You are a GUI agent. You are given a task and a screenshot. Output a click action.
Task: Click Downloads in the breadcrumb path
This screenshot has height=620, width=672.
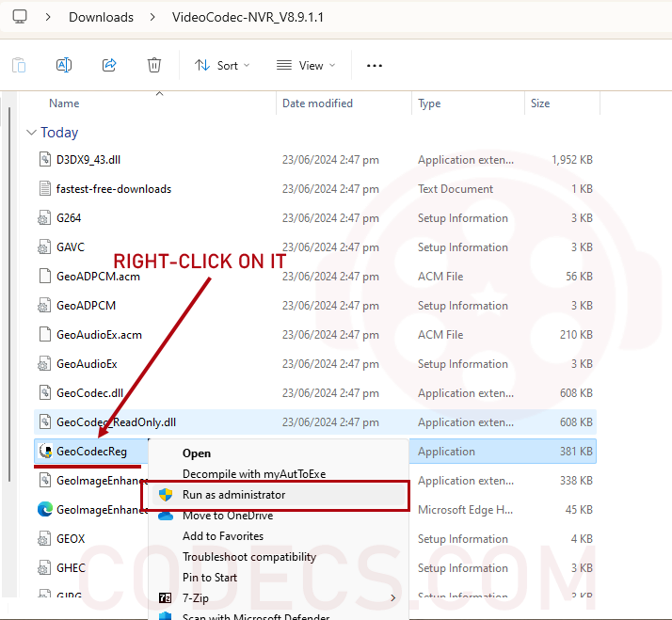point(101,17)
